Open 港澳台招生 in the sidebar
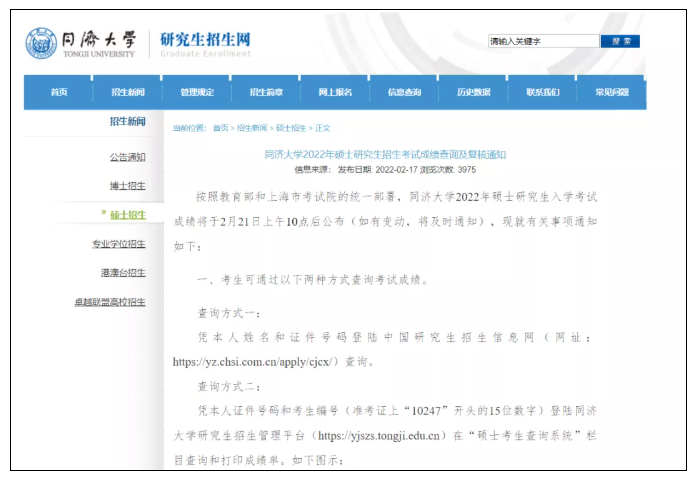 point(122,273)
